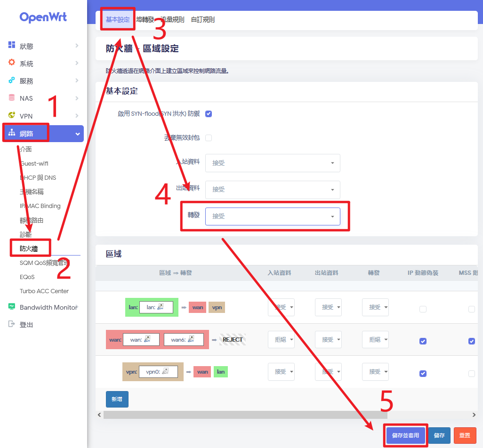Enable 丟棄無效封包 checkbox

209,138
